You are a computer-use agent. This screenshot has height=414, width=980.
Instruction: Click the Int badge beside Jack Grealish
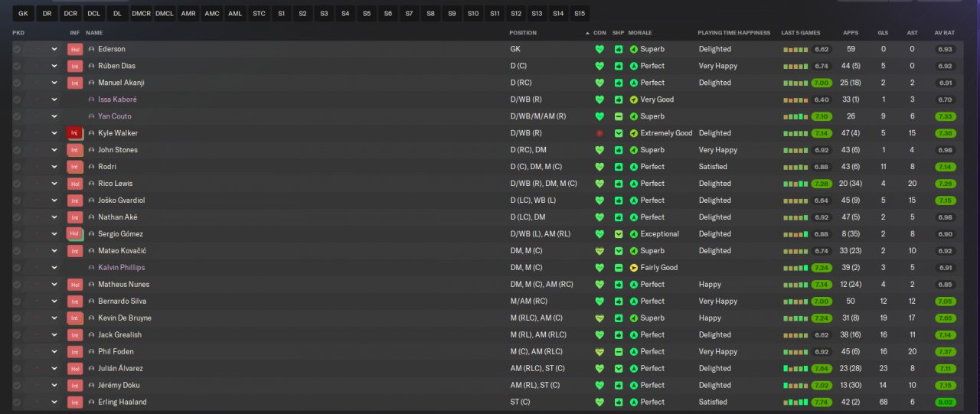pos(74,335)
